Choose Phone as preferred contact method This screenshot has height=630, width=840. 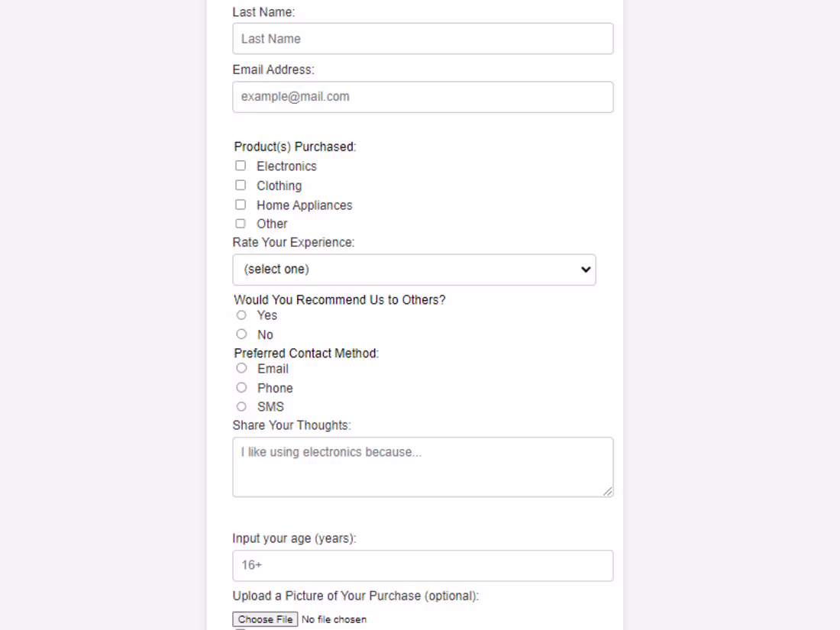pyautogui.click(x=241, y=387)
